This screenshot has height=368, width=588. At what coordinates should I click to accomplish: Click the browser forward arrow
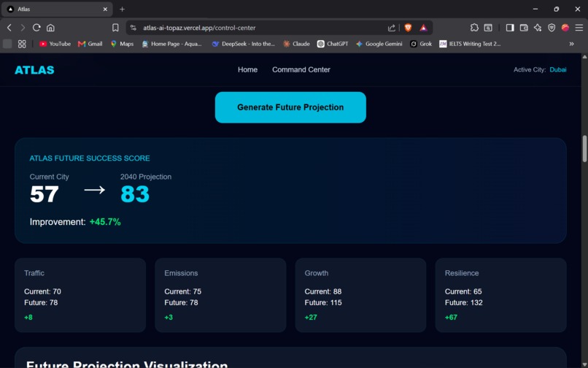click(23, 28)
